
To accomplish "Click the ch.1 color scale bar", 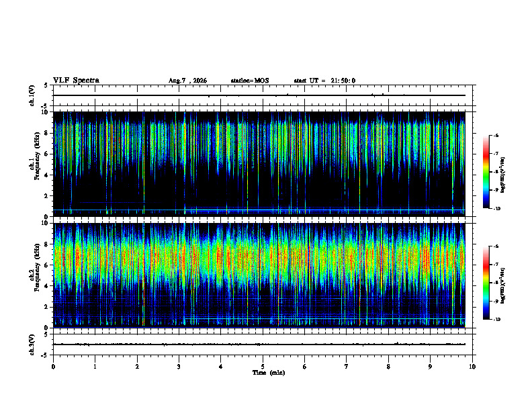I will coord(486,172).
